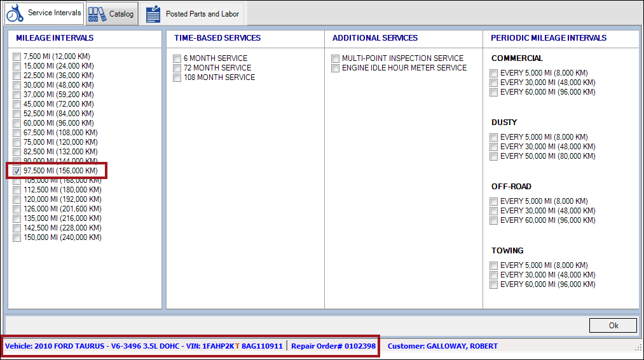Check the 150,000 MI (240,000 KM) interval
The height and width of the screenshot is (360, 644).
17,237
